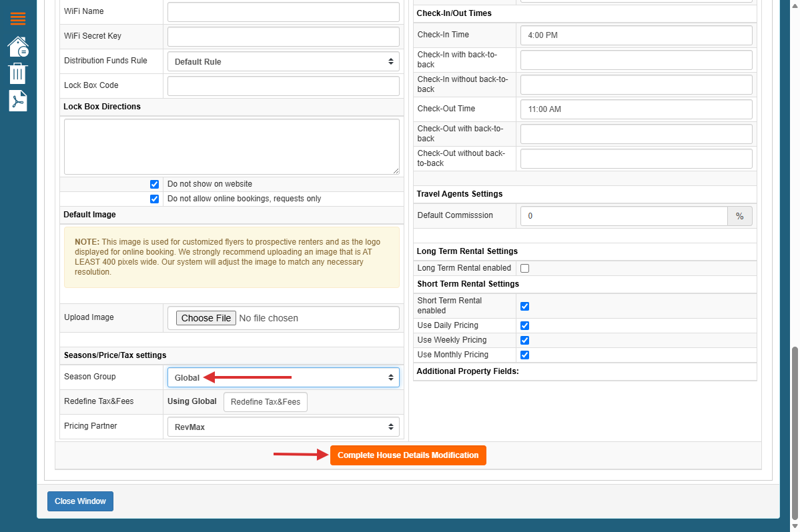Click the Using Global text
The height and width of the screenshot is (532, 800).
tap(192, 401)
